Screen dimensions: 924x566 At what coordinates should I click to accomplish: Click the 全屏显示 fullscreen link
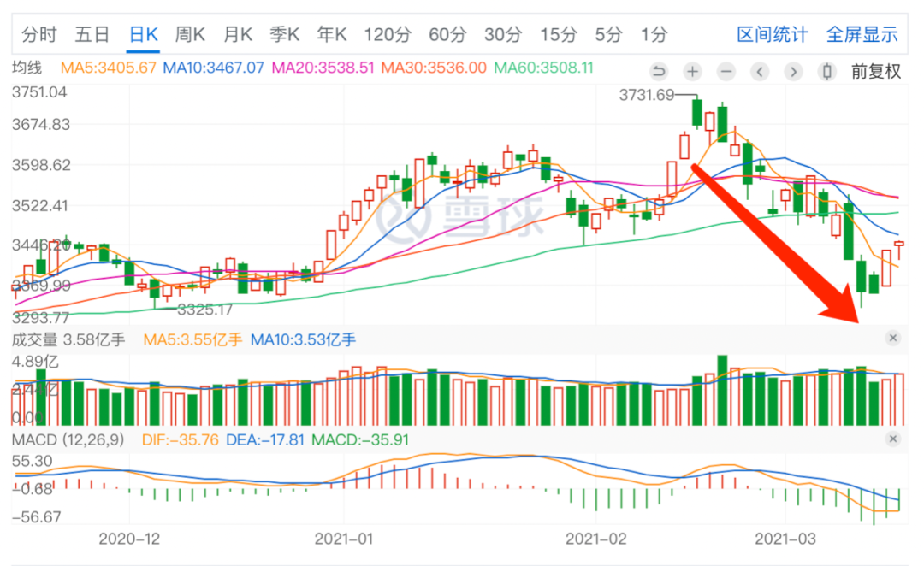point(862,35)
